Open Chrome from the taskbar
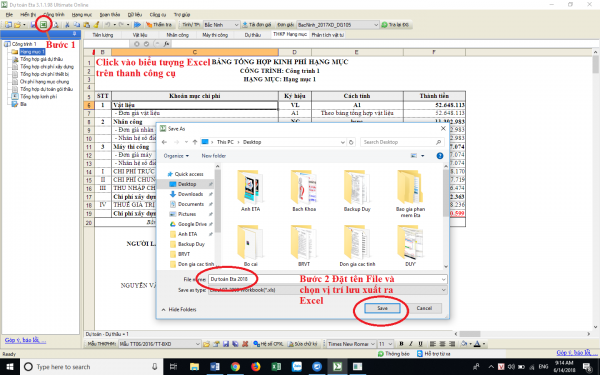This screenshot has width=600, height=375. (235, 367)
